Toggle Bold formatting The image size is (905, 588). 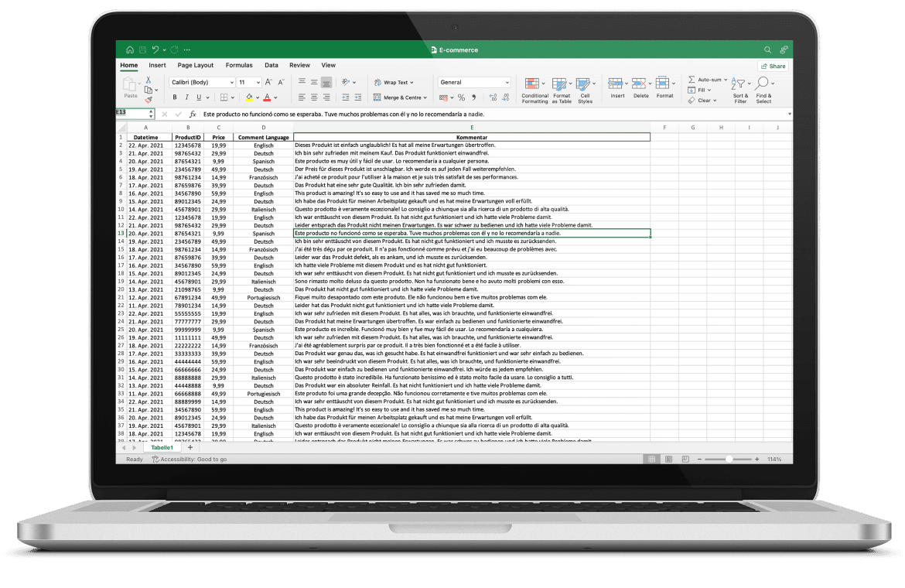[175, 97]
